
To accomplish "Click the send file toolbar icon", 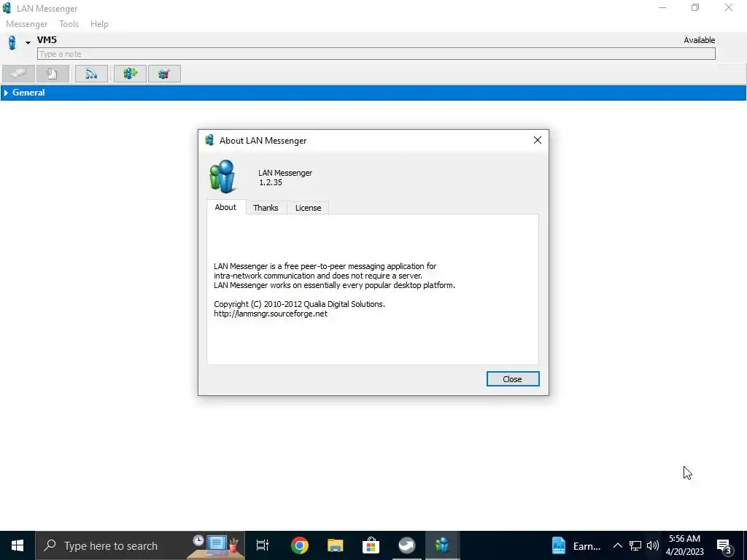I will (53, 74).
